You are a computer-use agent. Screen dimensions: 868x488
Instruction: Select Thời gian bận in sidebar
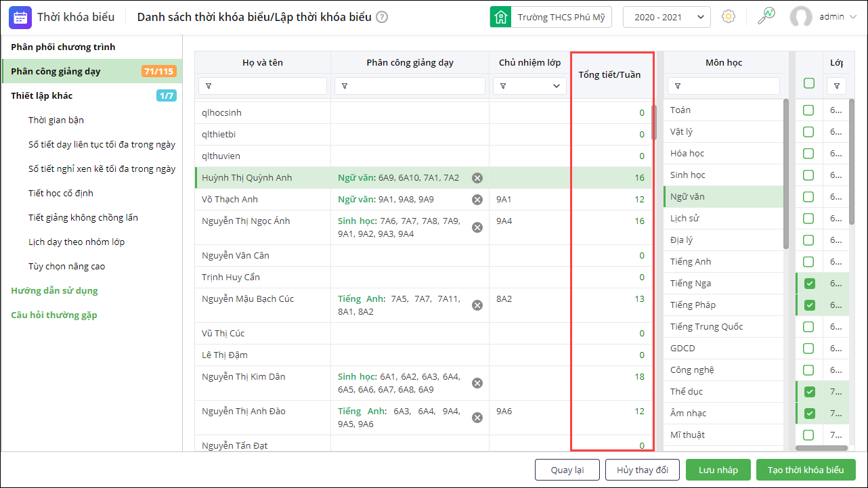pos(56,120)
